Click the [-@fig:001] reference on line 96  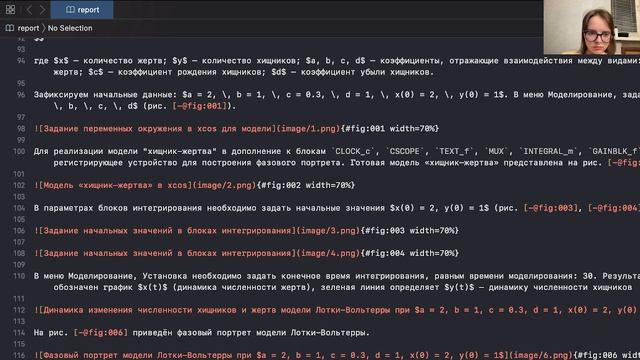(199, 106)
